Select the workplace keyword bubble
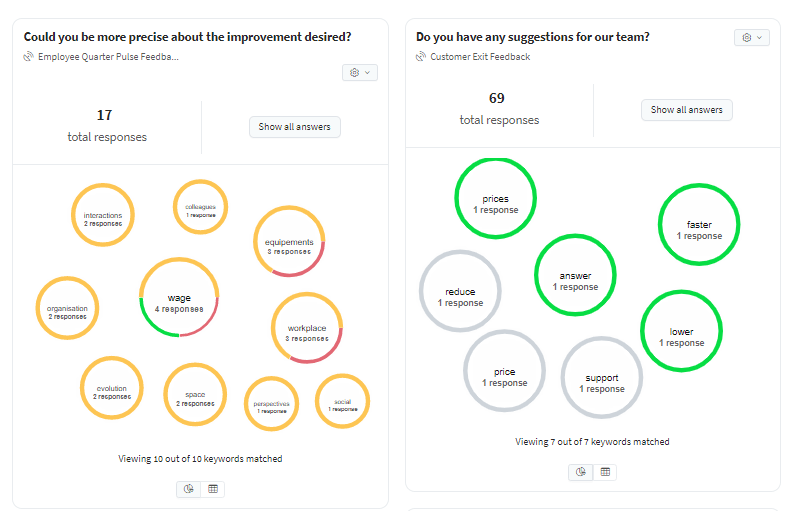Screen dimensions: 806x511 (307, 327)
